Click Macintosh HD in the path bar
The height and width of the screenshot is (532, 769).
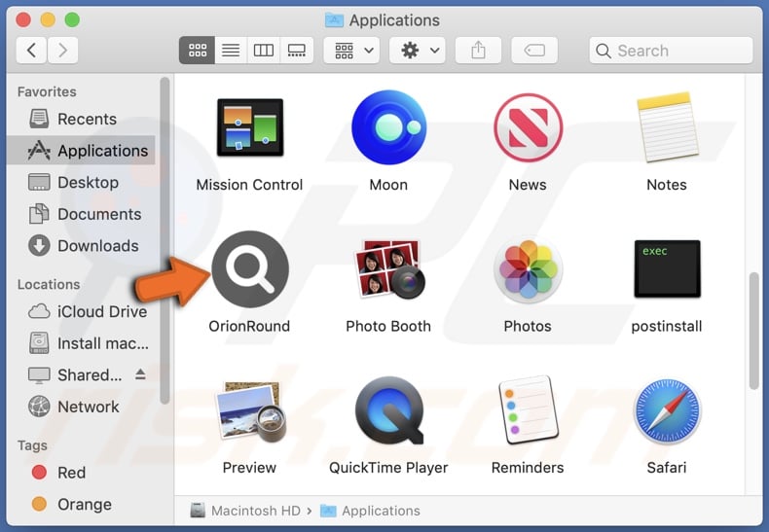245,511
